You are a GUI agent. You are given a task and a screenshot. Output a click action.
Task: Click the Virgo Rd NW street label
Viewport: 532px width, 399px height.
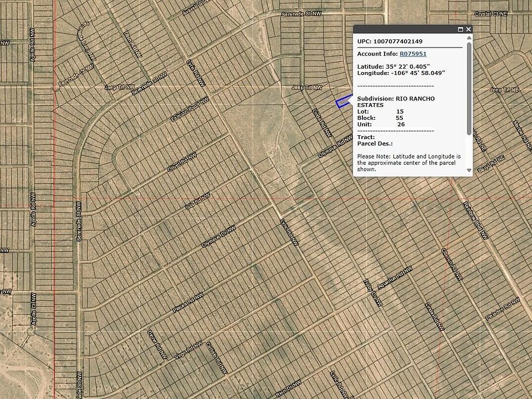(188, 350)
